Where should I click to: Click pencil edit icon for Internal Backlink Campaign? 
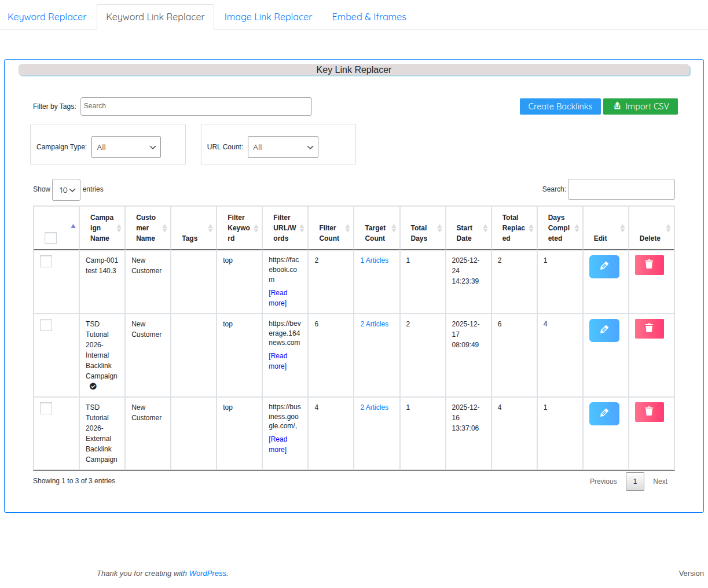[604, 330]
